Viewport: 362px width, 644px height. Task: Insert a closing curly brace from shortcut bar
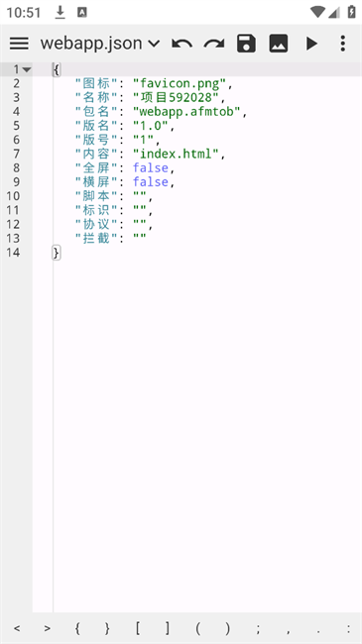point(107,628)
